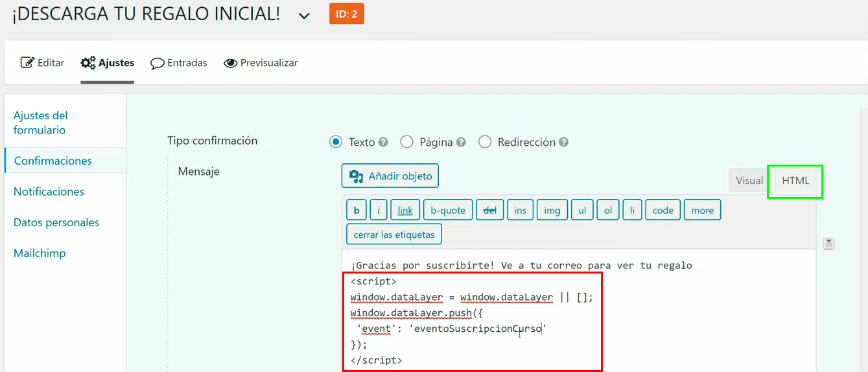The width and height of the screenshot is (868, 372).
Task: Open the Datos personales section
Action: coord(56,222)
